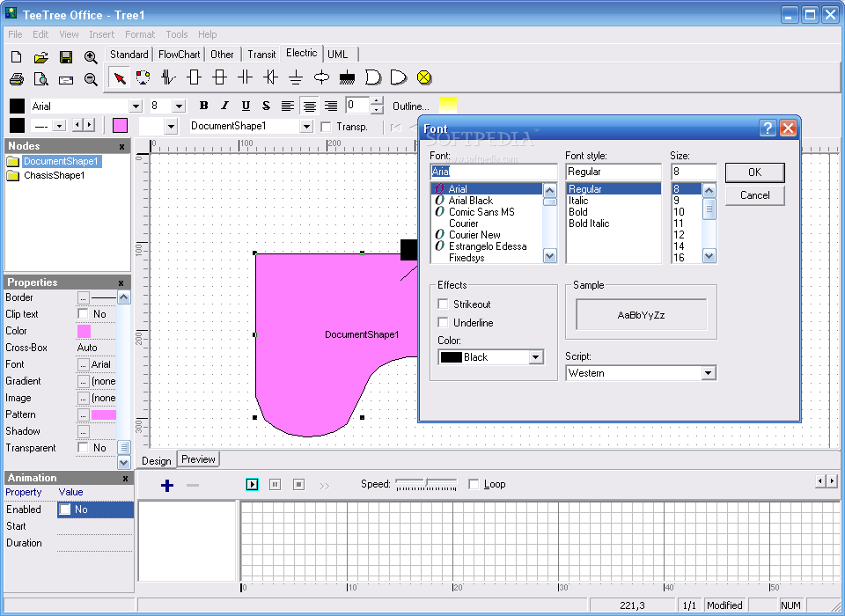Open the Format menu
Viewport: 845px width, 616px height.
coord(140,34)
